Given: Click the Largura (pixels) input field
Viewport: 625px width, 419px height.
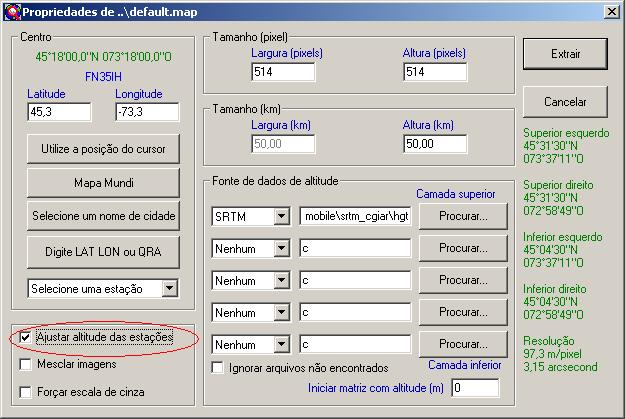Looking at the screenshot, I should [283, 72].
